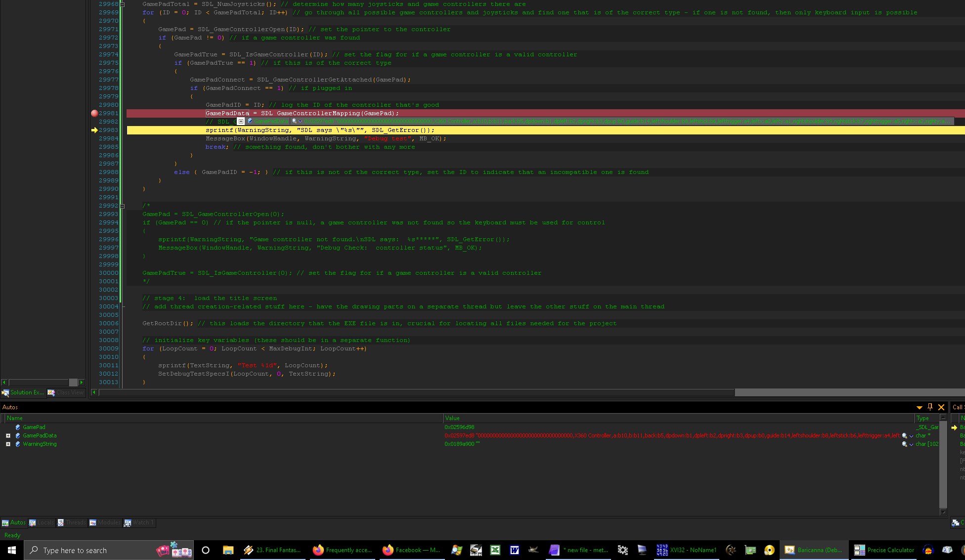
Task: Switch to the XVI32 hex editor window
Action: [x=686, y=550]
